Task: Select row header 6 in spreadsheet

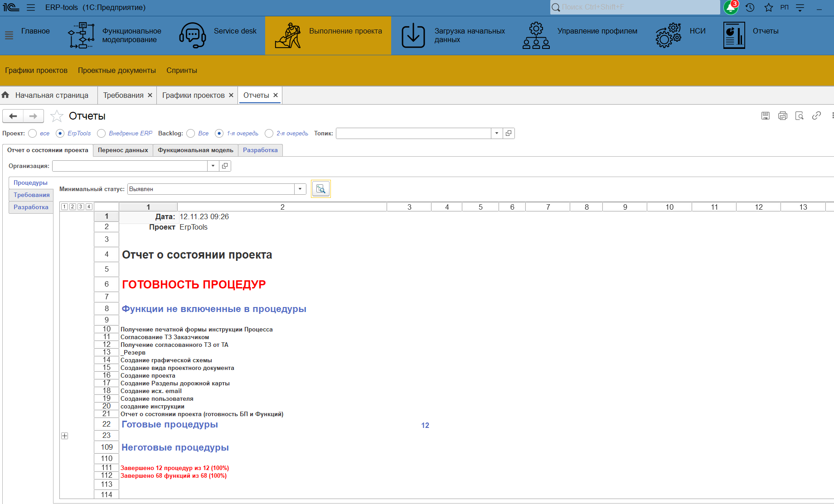Action: click(107, 284)
